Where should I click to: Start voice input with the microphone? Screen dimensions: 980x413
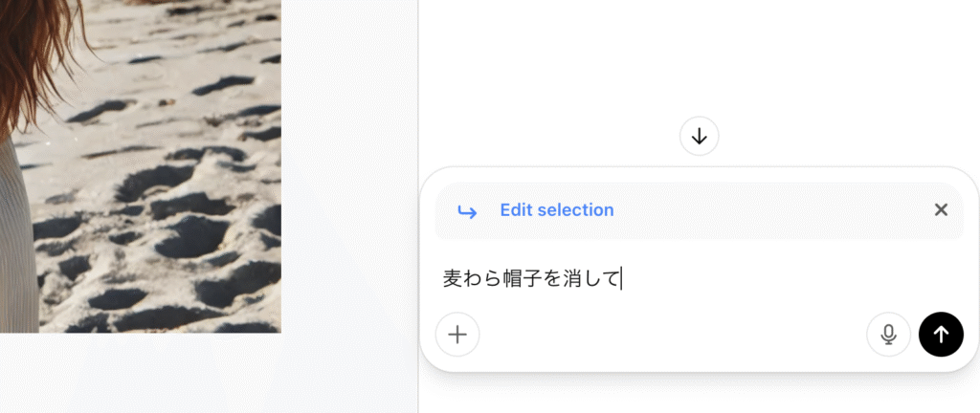(x=888, y=335)
